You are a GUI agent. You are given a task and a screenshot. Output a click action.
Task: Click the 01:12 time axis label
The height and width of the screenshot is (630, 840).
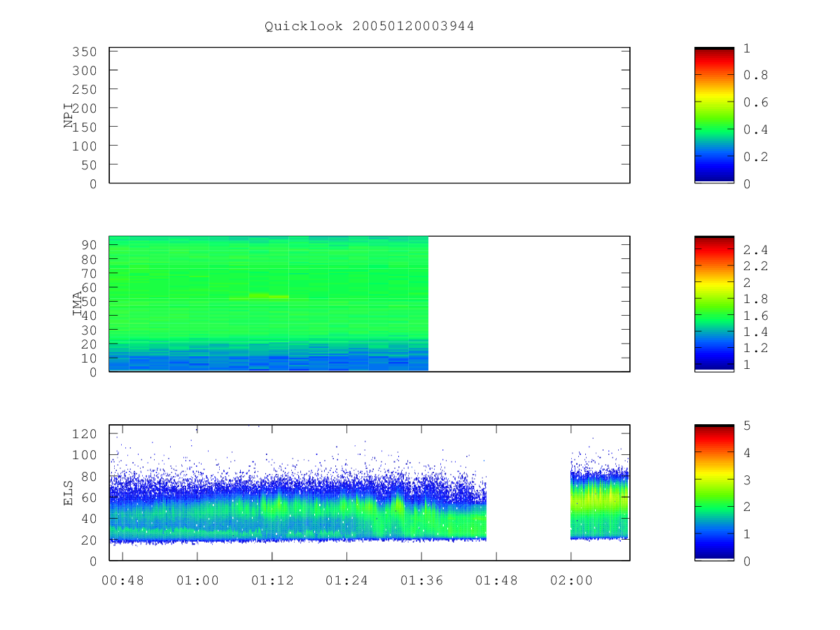[x=272, y=580]
